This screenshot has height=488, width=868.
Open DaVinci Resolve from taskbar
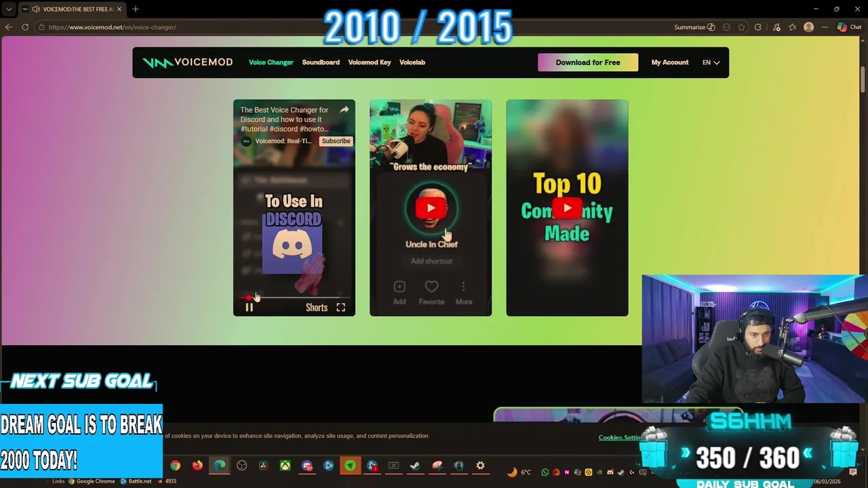tap(263, 465)
